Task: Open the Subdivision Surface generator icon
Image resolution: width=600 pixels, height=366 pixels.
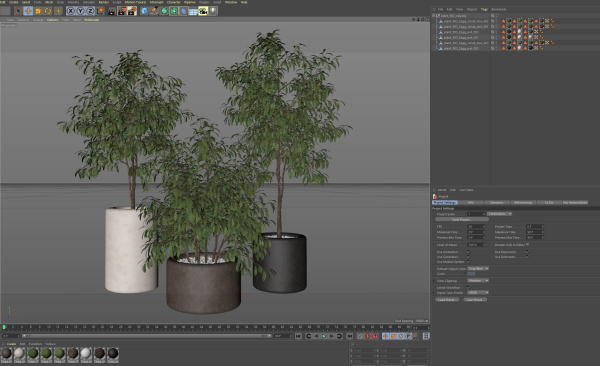Action: pyautogui.click(x=164, y=11)
